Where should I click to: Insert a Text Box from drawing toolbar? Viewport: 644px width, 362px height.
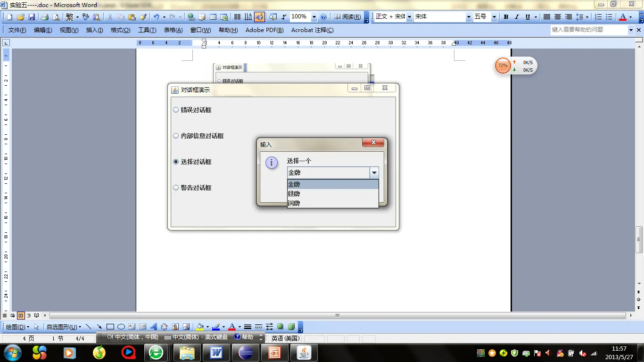[132, 326]
